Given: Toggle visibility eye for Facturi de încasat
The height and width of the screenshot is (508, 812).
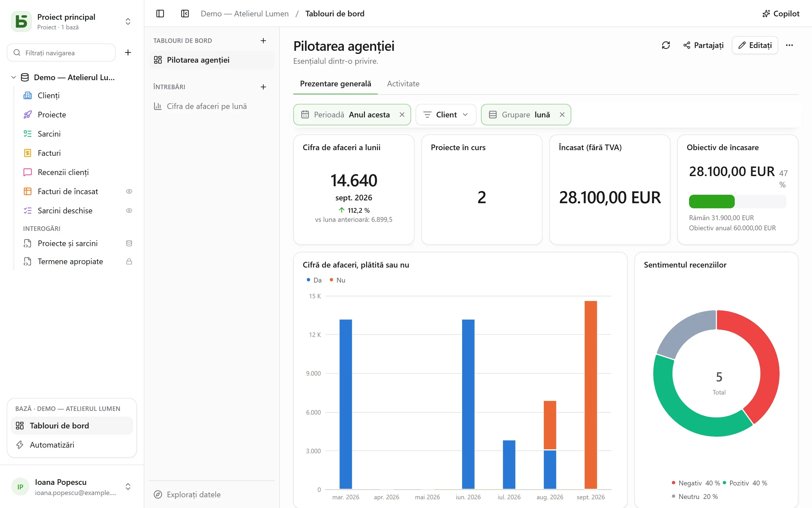Looking at the screenshot, I should 129,191.
